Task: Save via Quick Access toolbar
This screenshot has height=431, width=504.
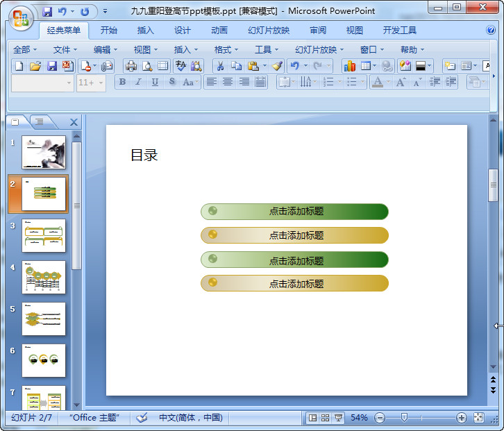Action: click(x=47, y=12)
